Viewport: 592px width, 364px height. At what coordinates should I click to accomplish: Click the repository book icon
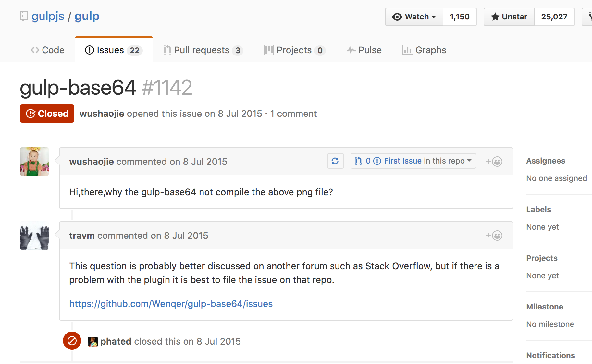(24, 16)
